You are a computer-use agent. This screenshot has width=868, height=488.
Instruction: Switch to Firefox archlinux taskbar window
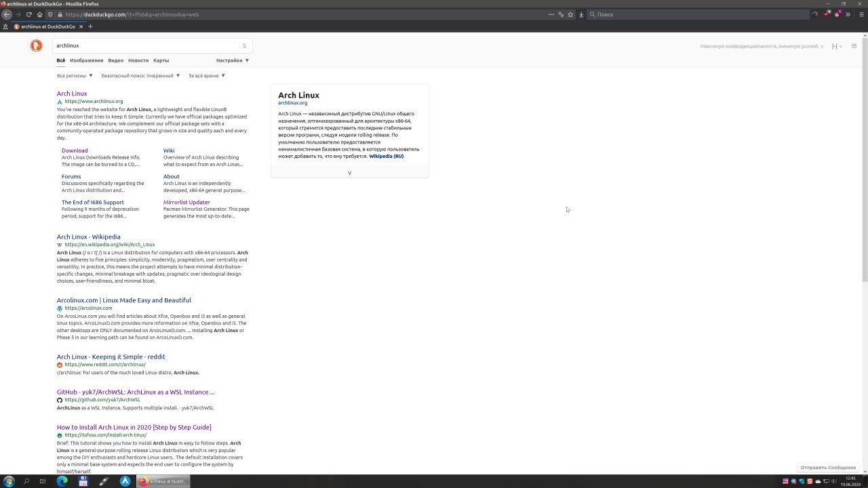point(163,481)
